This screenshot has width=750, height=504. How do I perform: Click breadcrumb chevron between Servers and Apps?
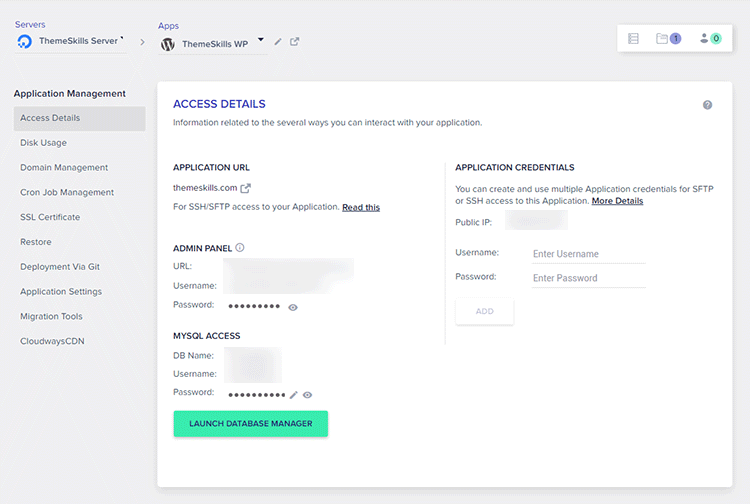click(x=142, y=42)
